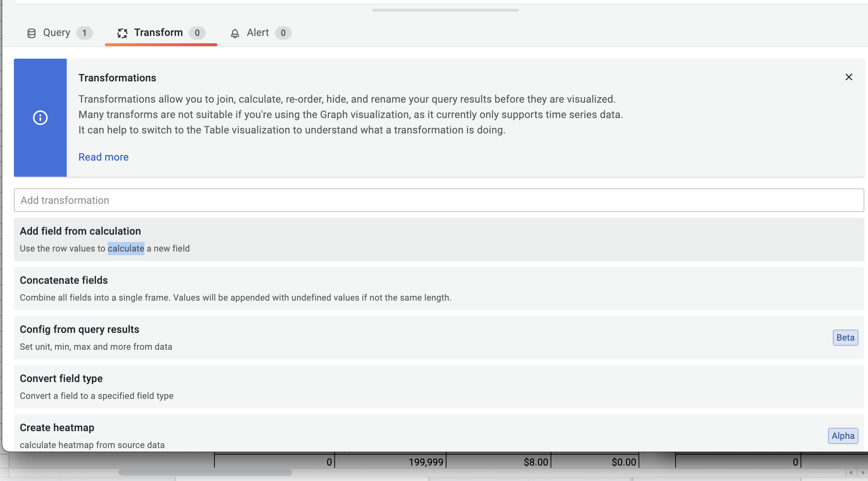Open the Alert tab
The width and height of the screenshot is (868, 481).
click(258, 33)
